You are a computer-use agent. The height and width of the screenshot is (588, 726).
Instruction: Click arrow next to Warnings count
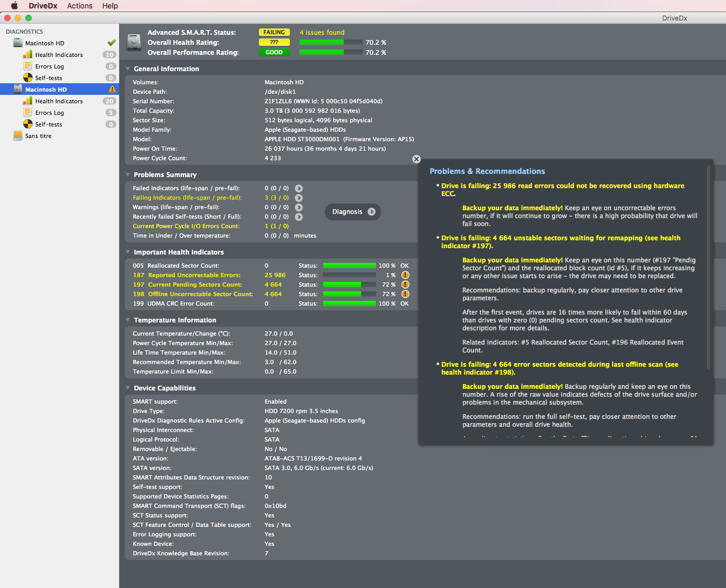(x=299, y=207)
